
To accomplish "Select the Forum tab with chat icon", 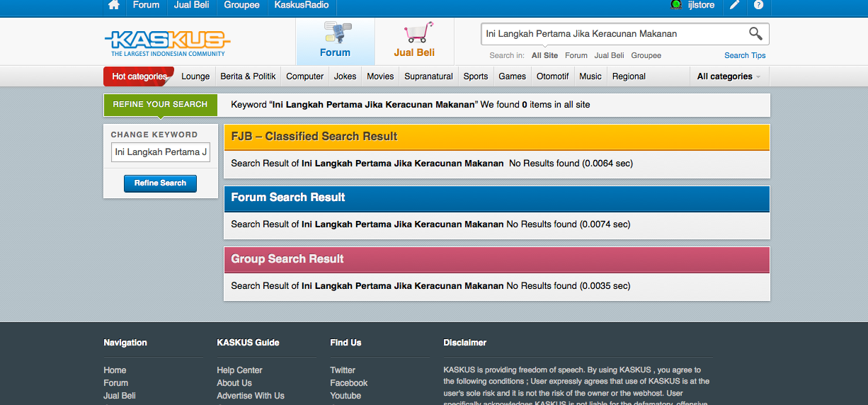I will coord(335,42).
